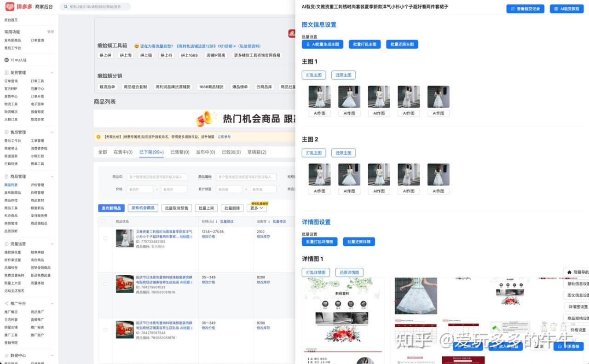Click the search magnifier icon in the top bar
This screenshot has height=364, width=589.
[66, 7]
